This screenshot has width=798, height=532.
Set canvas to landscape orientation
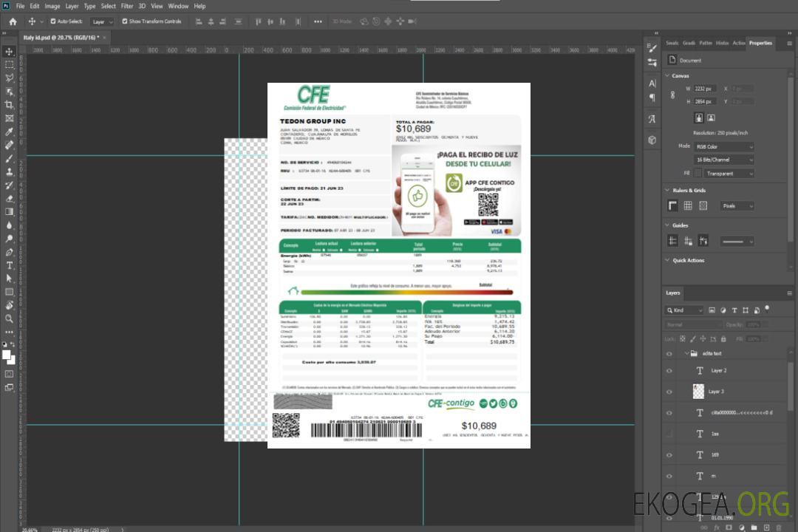tap(711, 117)
